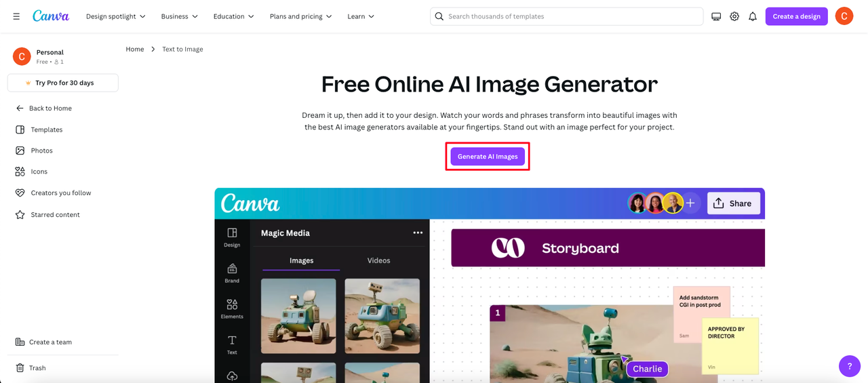Viewport: 868px width, 383px height.
Task: Open the settings gear icon
Action: [x=734, y=16]
